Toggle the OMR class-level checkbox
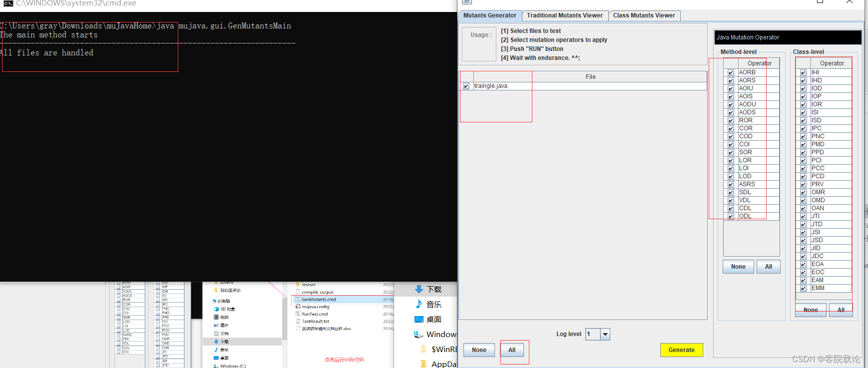868x368 pixels. pyautogui.click(x=803, y=192)
